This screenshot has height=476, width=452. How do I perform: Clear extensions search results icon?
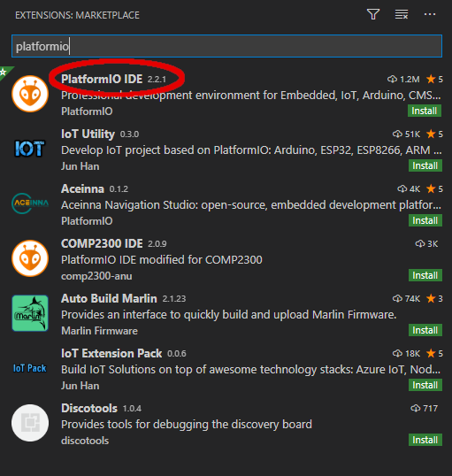(x=402, y=14)
